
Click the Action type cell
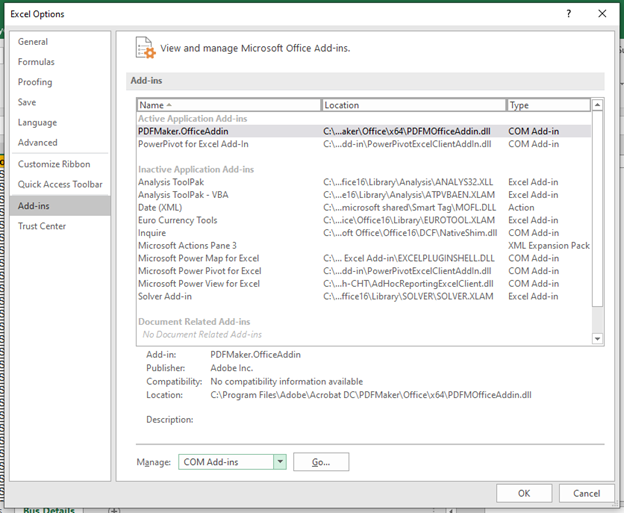(x=521, y=208)
